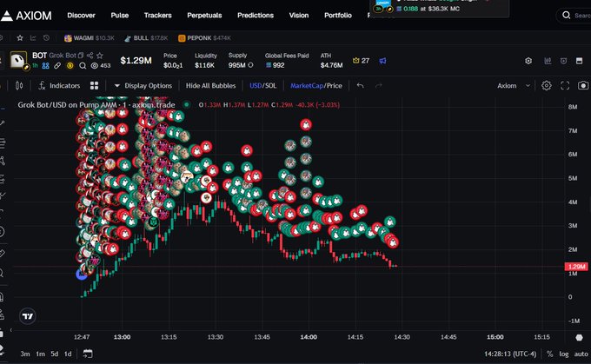The image size is (591, 364).
Task: Open PEPONK $474K token
Action: click(x=204, y=38)
